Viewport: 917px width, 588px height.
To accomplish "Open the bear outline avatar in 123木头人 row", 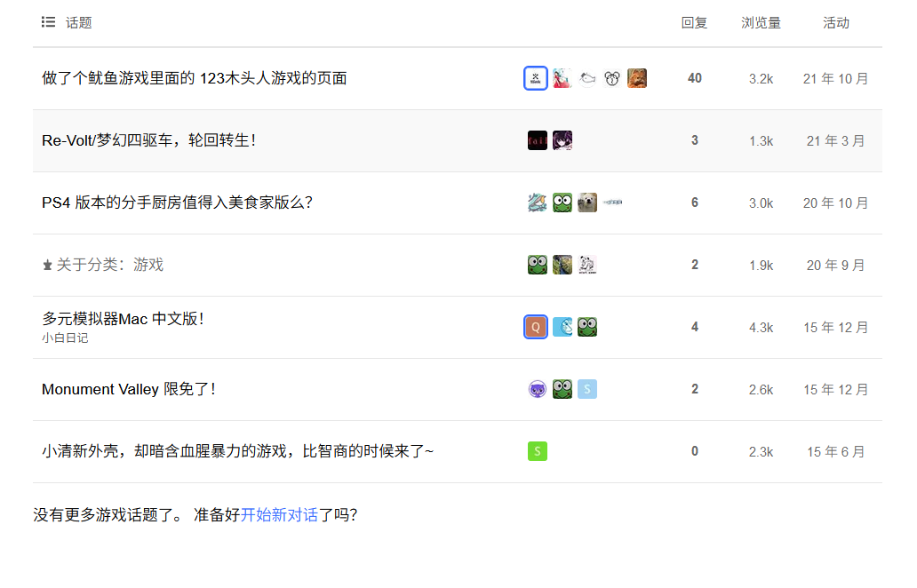I will (612, 78).
